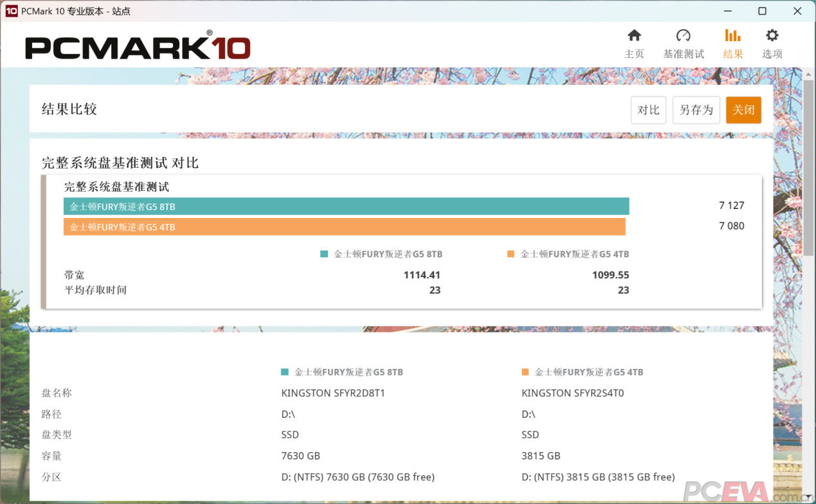Maximize the PCMark 10 window
The image size is (816, 504).
(x=762, y=11)
